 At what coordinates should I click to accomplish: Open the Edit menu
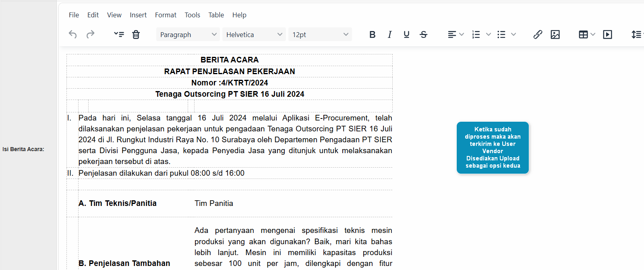click(93, 15)
